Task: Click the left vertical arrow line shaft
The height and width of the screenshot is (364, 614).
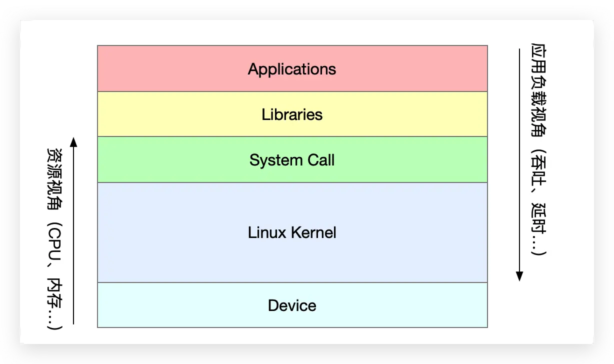Action: 73,235
